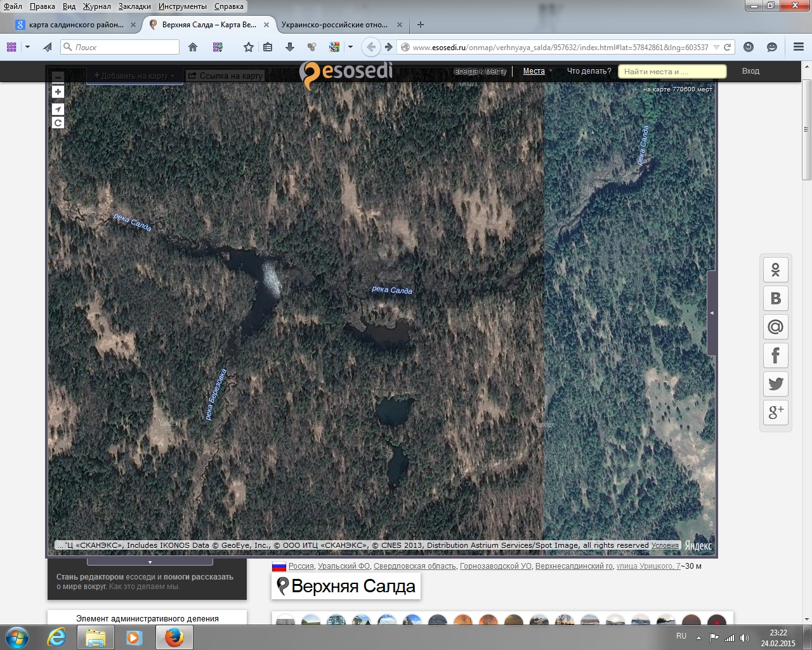Zoom in the map with plus button
812x650 pixels.
point(58,92)
